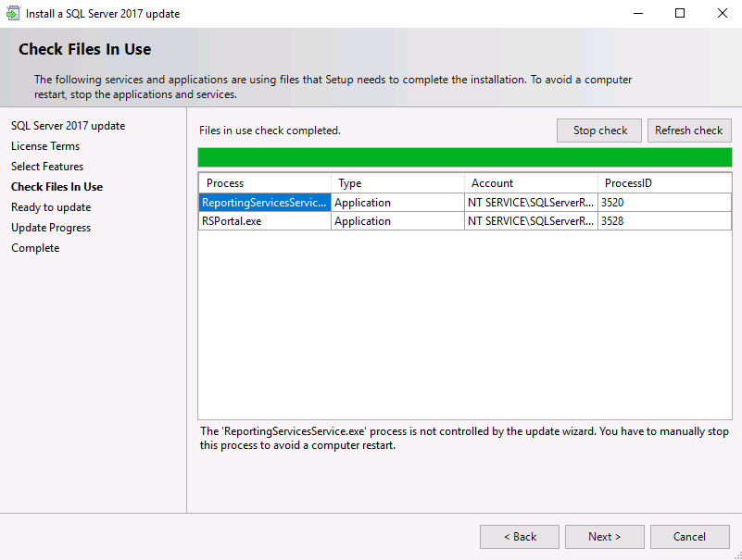Open the Select Features step
The width and height of the screenshot is (742, 560).
click(47, 167)
